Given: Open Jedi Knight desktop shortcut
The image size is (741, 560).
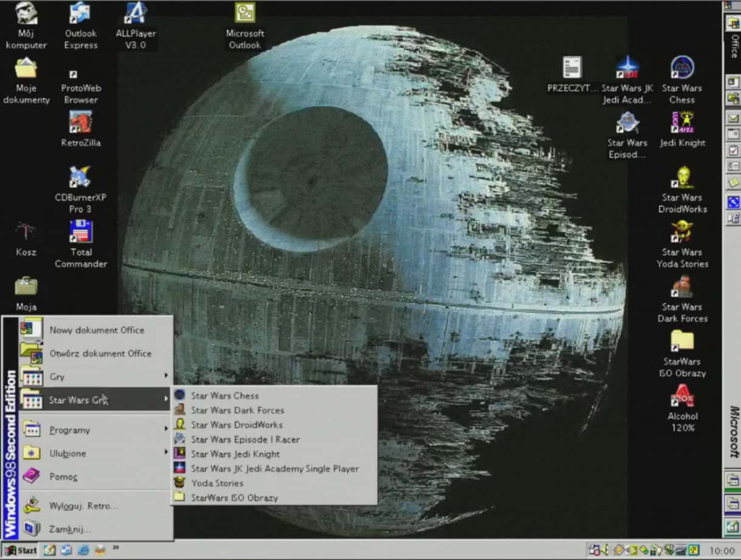Looking at the screenshot, I should (682, 130).
